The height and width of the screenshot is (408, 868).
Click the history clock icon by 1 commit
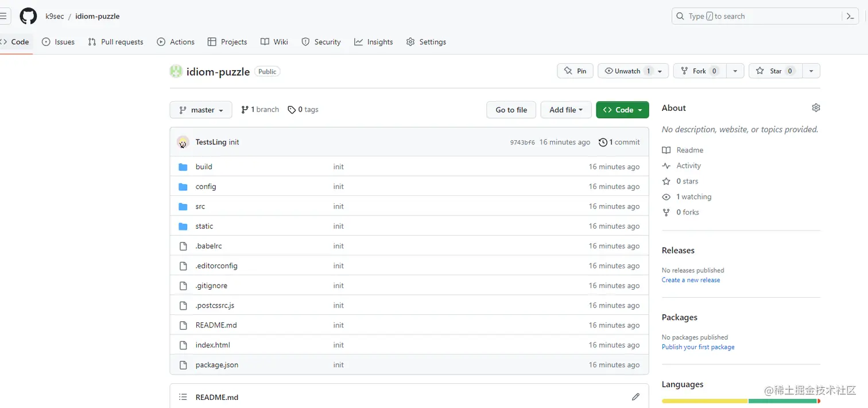coord(603,142)
